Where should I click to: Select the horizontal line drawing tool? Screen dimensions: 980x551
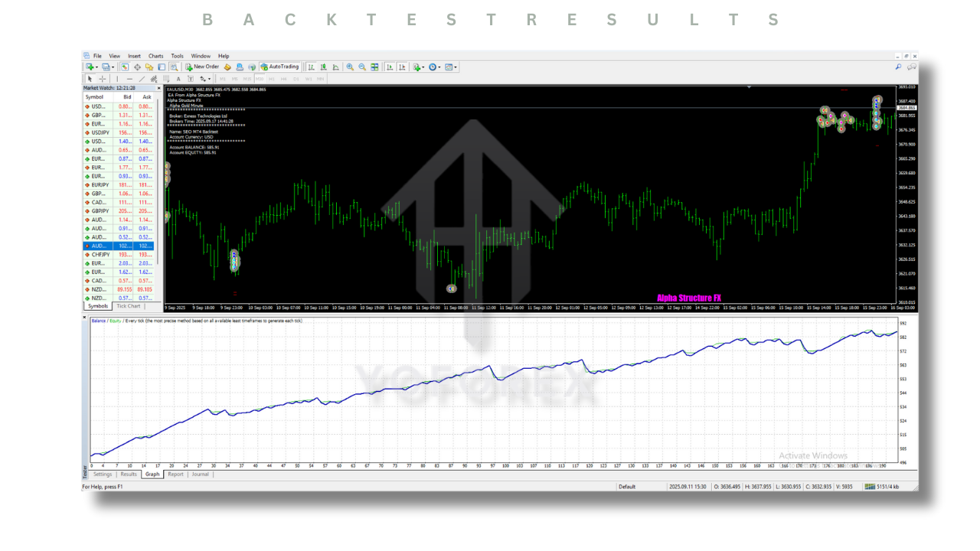point(129,79)
